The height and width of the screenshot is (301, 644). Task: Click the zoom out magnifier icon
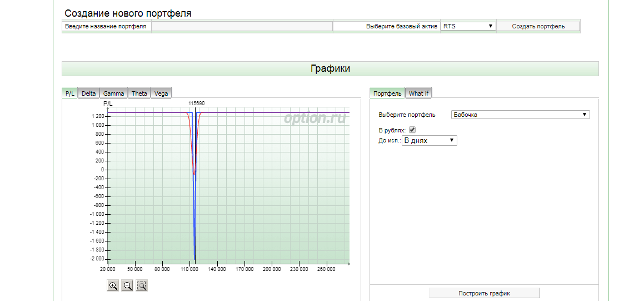click(127, 285)
